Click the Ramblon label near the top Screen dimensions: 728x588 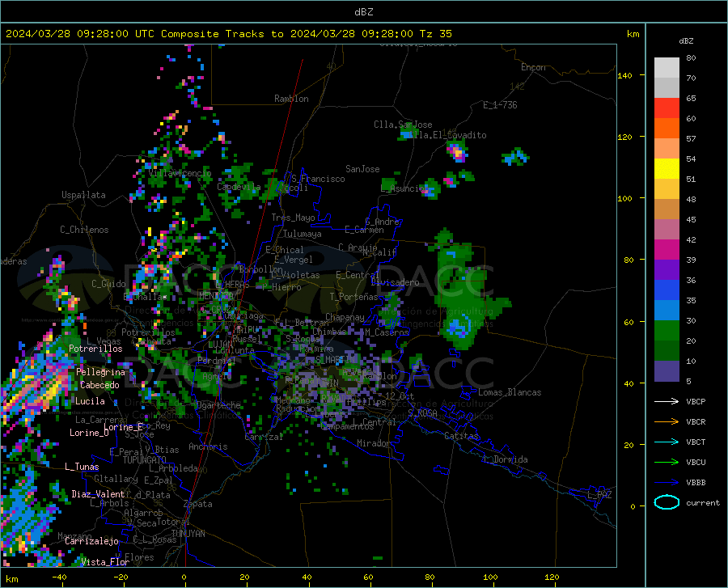pyautogui.click(x=291, y=99)
